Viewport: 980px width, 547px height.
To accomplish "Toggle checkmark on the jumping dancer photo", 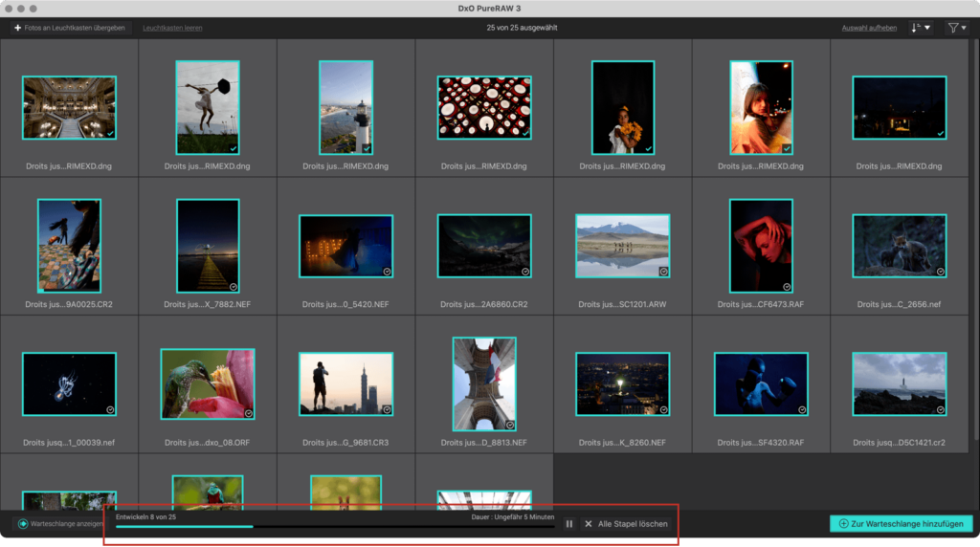I will point(234,148).
